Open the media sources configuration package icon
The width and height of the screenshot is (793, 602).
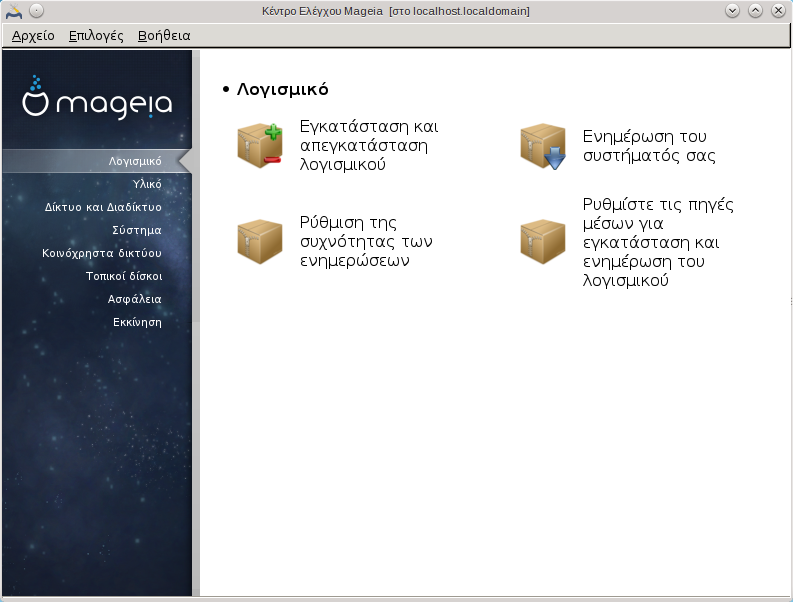point(543,241)
